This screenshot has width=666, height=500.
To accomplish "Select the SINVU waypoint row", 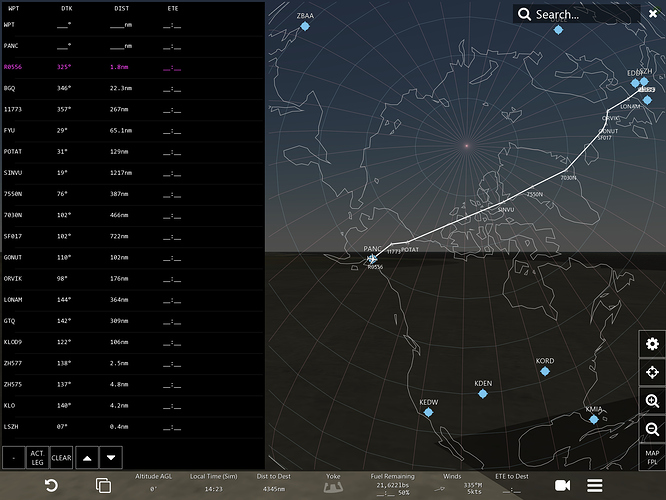I will (x=133, y=173).
